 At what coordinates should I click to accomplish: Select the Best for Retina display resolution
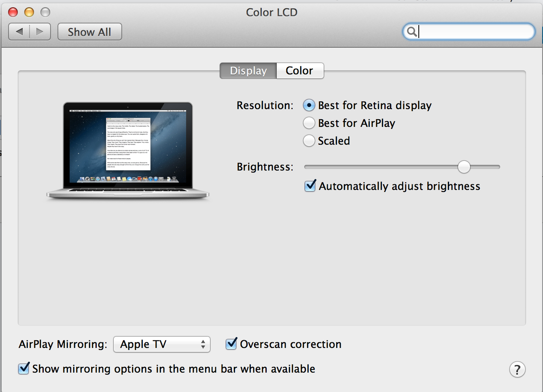[309, 105]
